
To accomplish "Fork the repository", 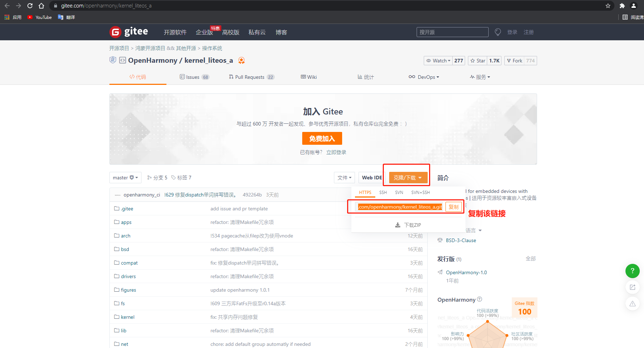I will (x=514, y=61).
